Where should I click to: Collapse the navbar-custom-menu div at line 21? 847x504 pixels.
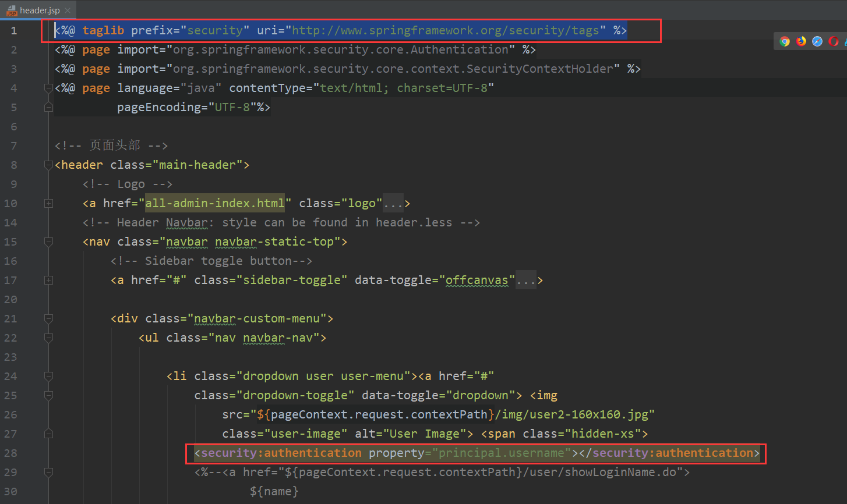[48, 318]
